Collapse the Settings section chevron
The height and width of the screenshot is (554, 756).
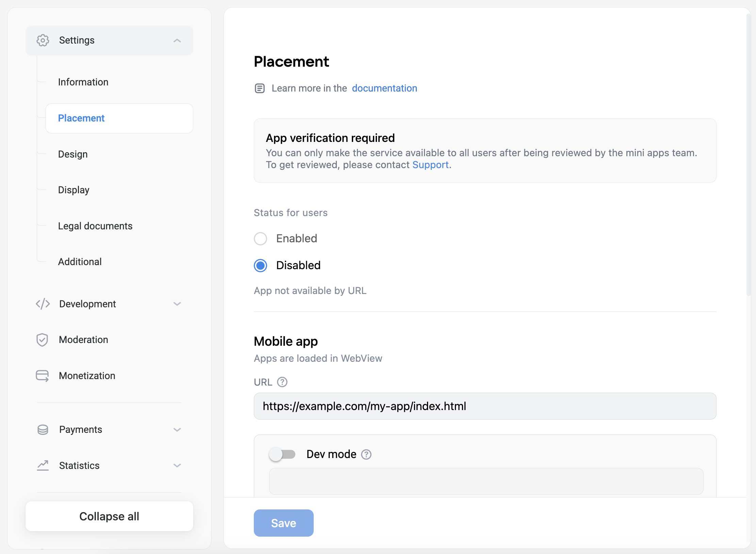pos(177,40)
